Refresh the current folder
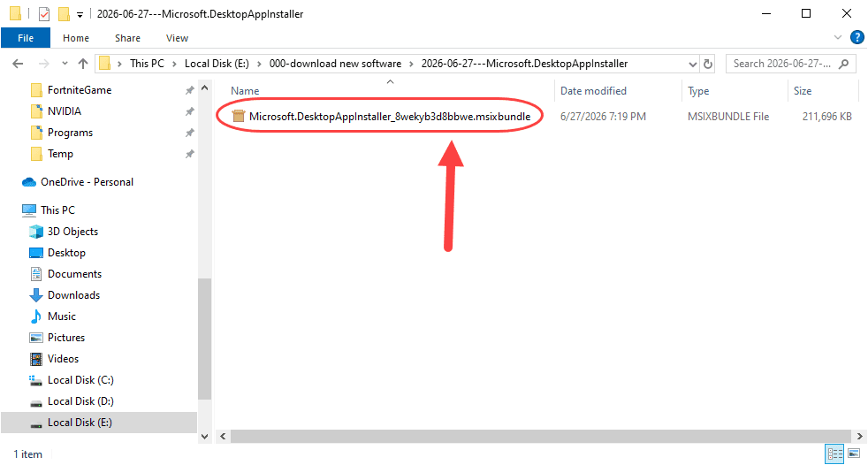Screen dimensions: 868x465 coord(707,65)
